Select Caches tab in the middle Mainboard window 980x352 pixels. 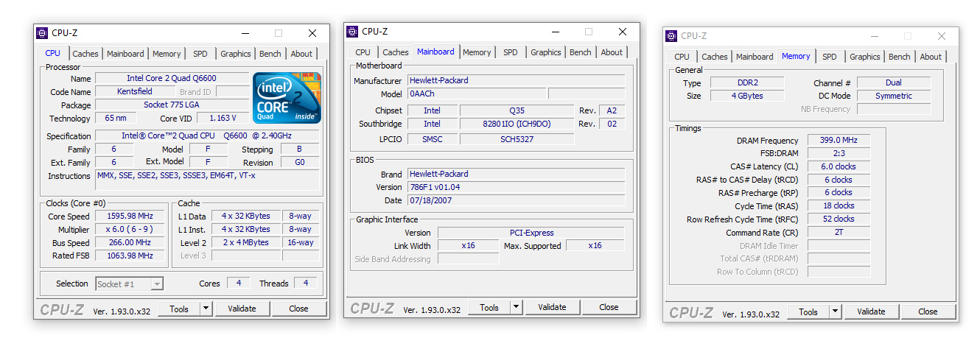coord(396,52)
